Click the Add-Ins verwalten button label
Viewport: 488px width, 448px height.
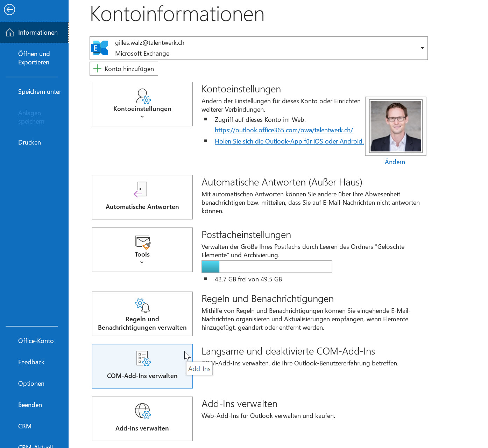click(x=142, y=428)
